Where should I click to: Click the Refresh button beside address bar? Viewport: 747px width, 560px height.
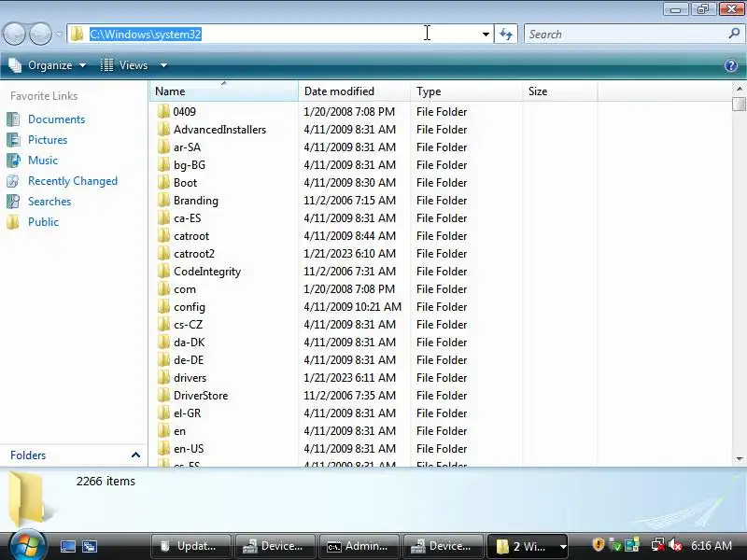click(506, 35)
